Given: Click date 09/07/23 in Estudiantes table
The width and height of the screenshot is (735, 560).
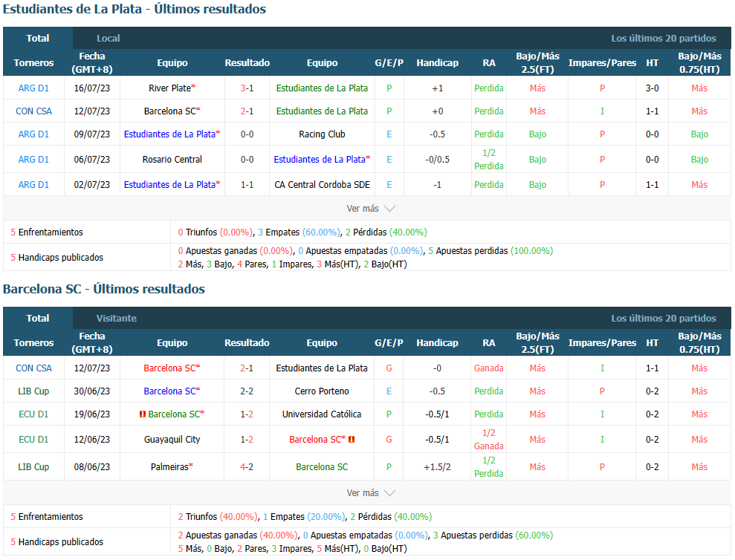Looking at the screenshot, I should pyautogui.click(x=92, y=134).
